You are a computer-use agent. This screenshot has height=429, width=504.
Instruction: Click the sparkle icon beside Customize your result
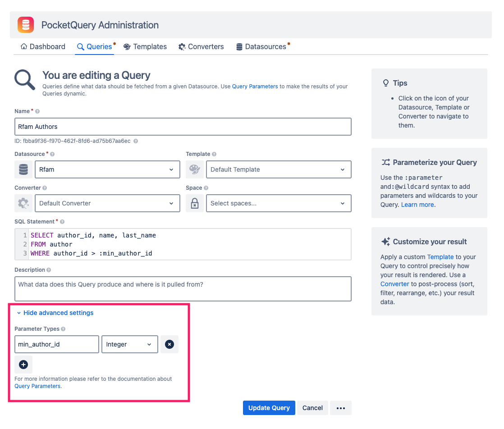point(386,242)
